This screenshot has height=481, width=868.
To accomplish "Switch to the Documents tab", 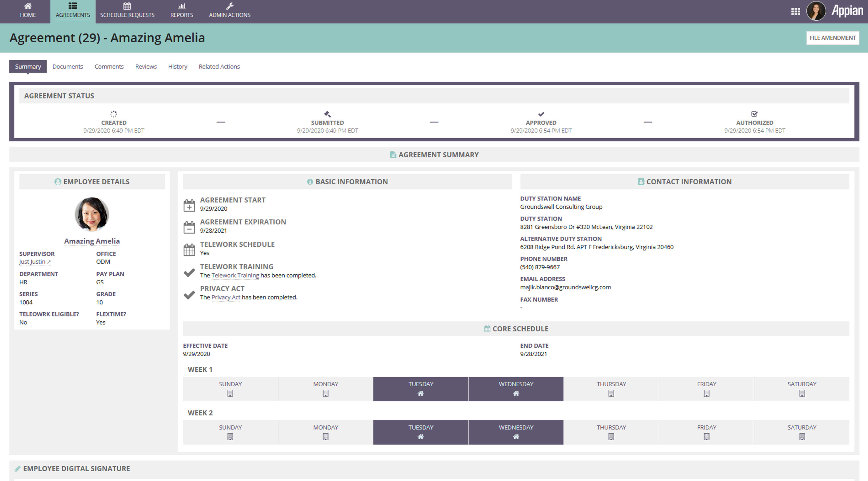I will 68,66.
